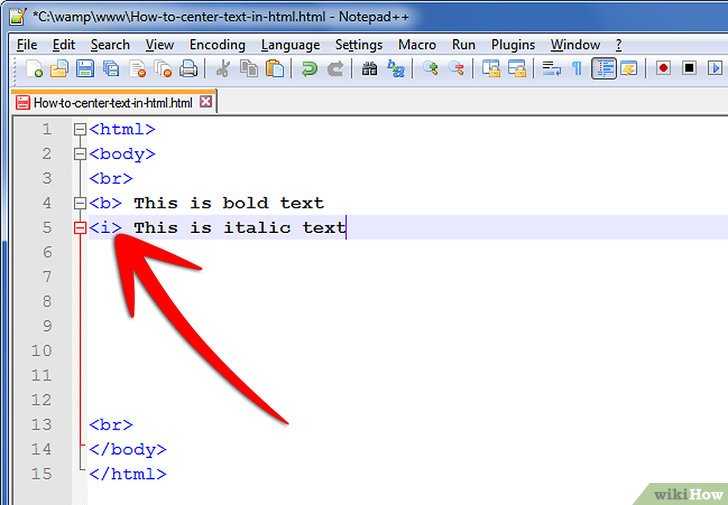Screen dimensions: 728x505
Task: Open the Language menu
Action: tap(290, 45)
